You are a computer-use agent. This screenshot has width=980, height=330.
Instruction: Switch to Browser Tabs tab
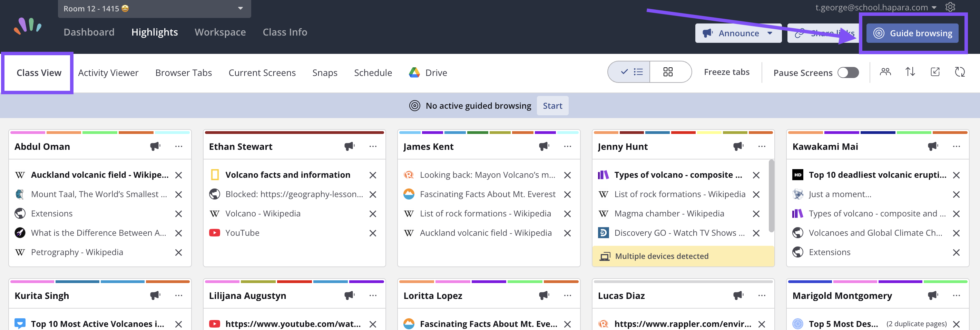(x=183, y=73)
